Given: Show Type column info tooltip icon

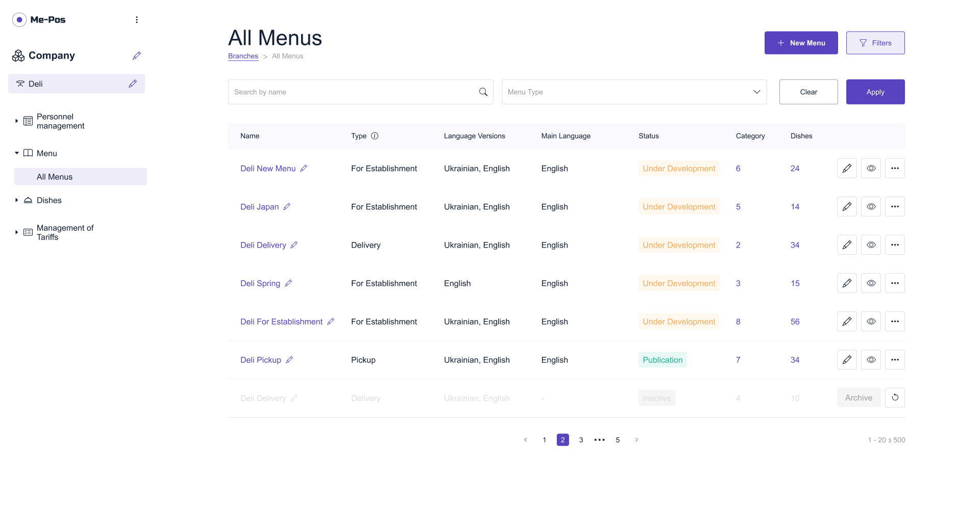Looking at the screenshot, I should tap(375, 136).
